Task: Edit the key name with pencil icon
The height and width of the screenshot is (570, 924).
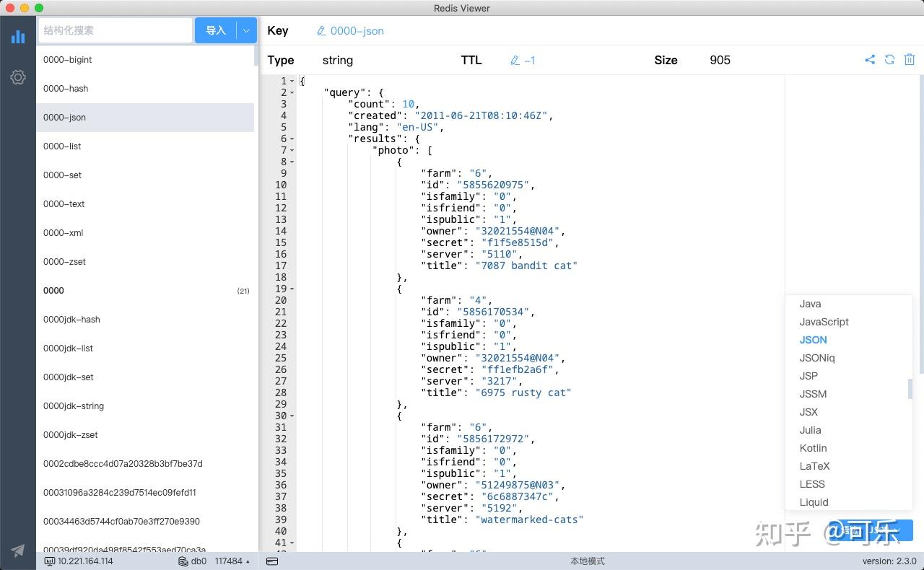Action: click(x=320, y=31)
